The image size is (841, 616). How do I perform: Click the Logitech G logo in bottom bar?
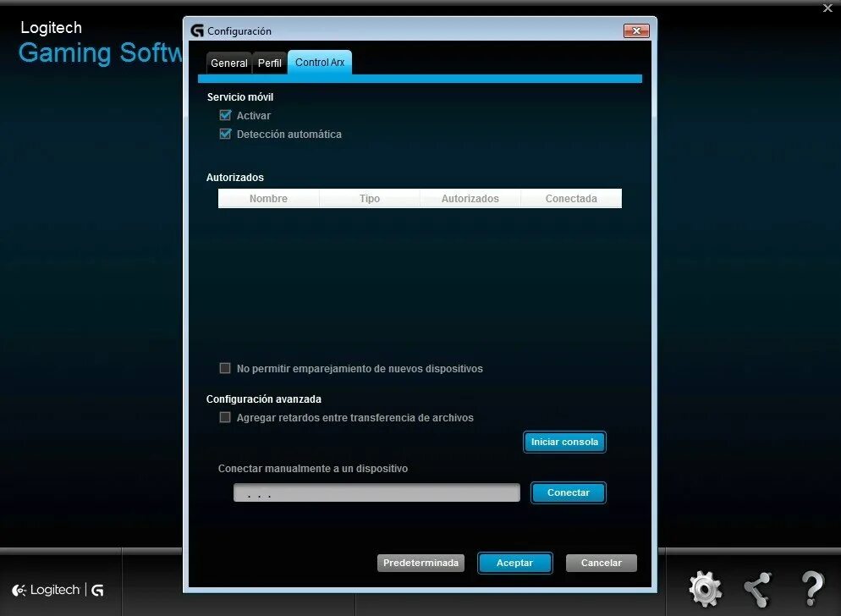(58, 591)
